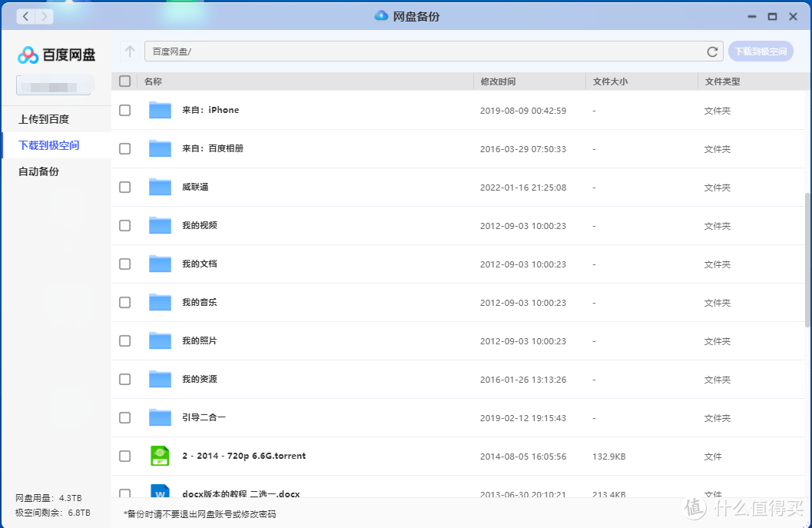This screenshot has height=528, width=812.
Task: Toggle the select-all checkbox in header
Action: pyautogui.click(x=125, y=81)
